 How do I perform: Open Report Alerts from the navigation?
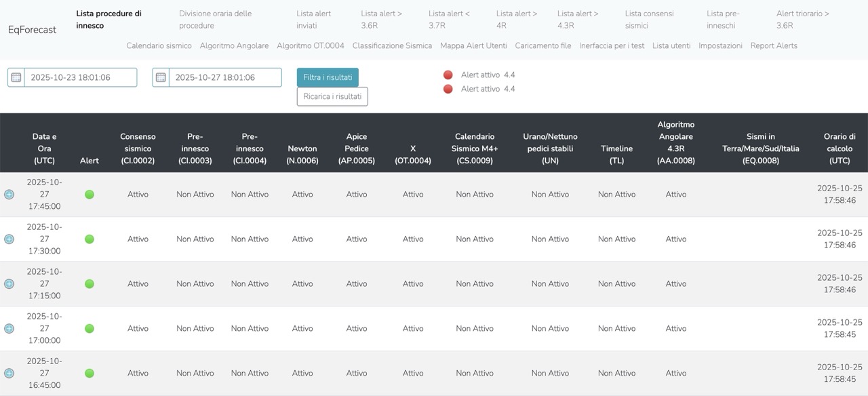pyautogui.click(x=774, y=45)
